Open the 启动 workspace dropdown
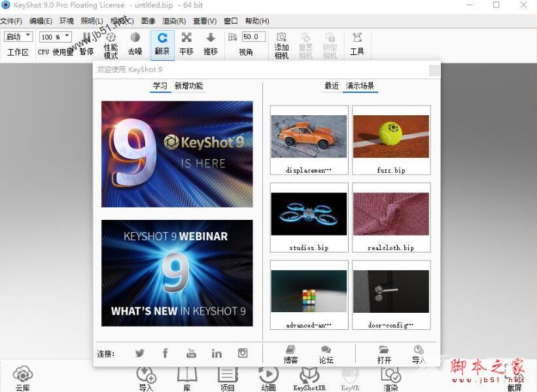Image resolution: width=537 pixels, height=392 pixels. coord(18,37)
